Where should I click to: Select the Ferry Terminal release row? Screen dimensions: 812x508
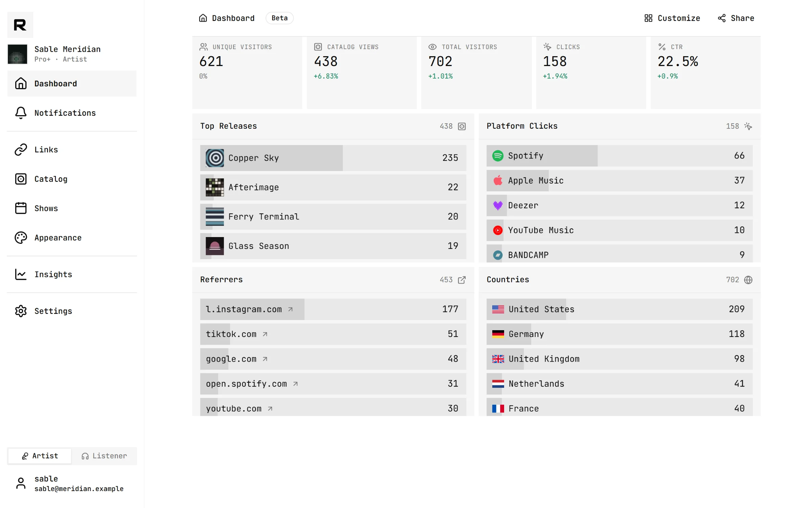point(333,216)
